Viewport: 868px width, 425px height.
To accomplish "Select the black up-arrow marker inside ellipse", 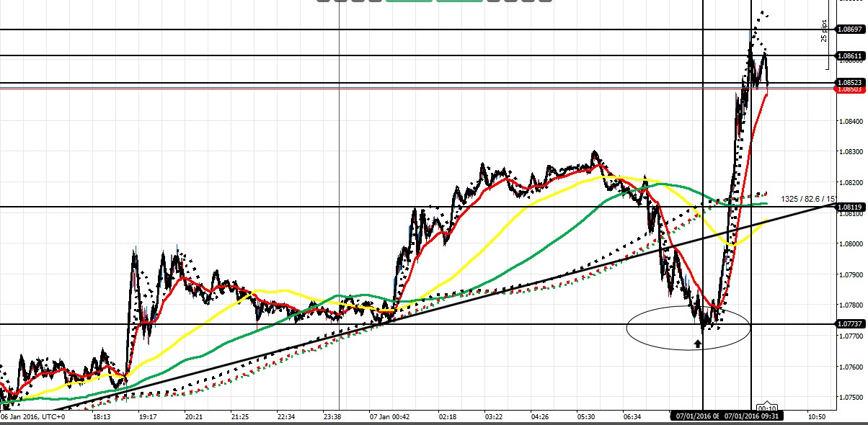I will (x=697, y=344).
